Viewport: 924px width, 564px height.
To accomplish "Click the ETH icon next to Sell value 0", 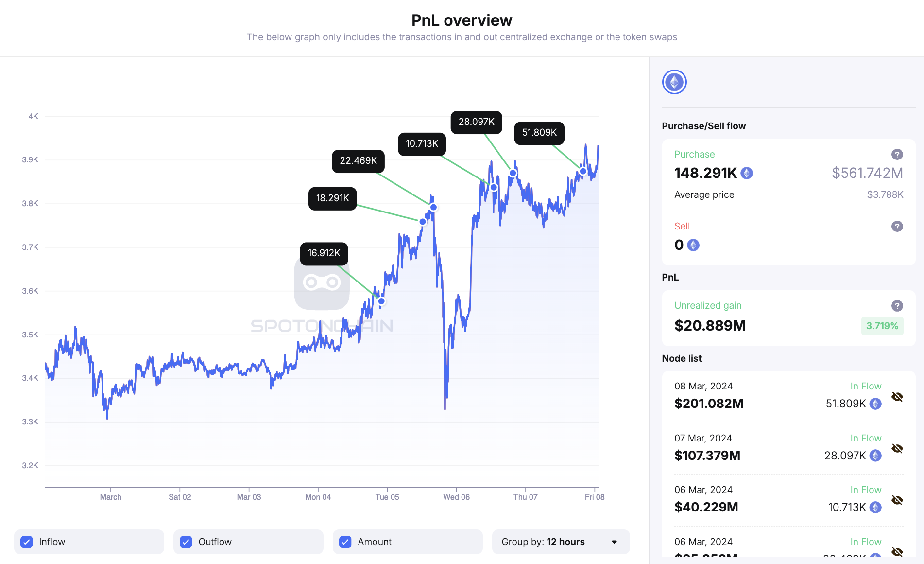I will (693, 245).
